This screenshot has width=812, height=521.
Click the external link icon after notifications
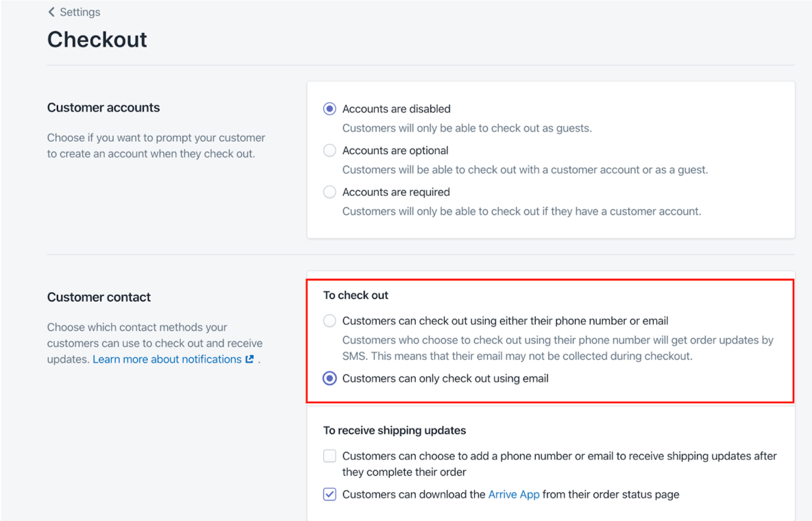[x=249, y=359]
